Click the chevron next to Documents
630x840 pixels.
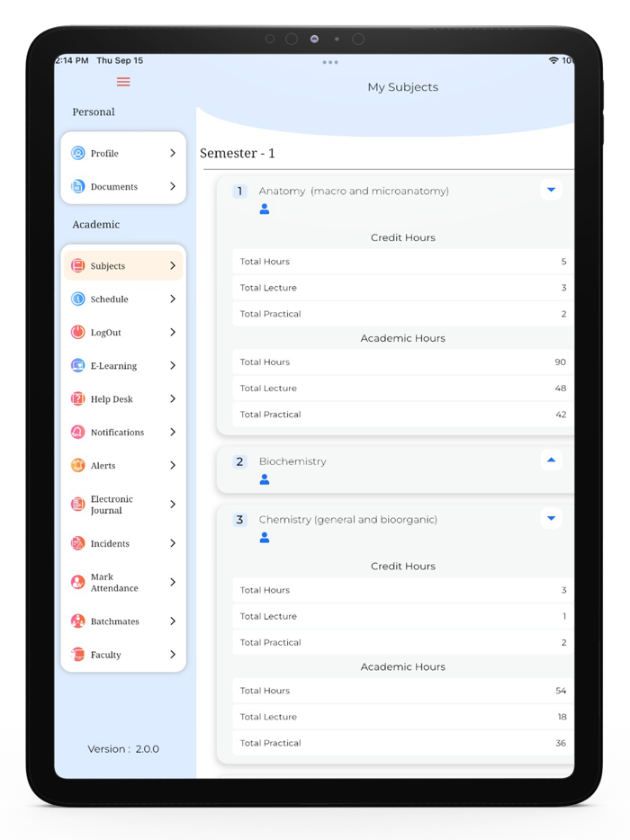[173, 186]
